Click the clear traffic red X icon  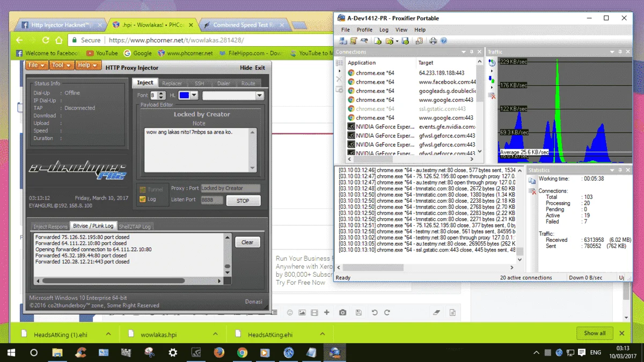point(492,96)
